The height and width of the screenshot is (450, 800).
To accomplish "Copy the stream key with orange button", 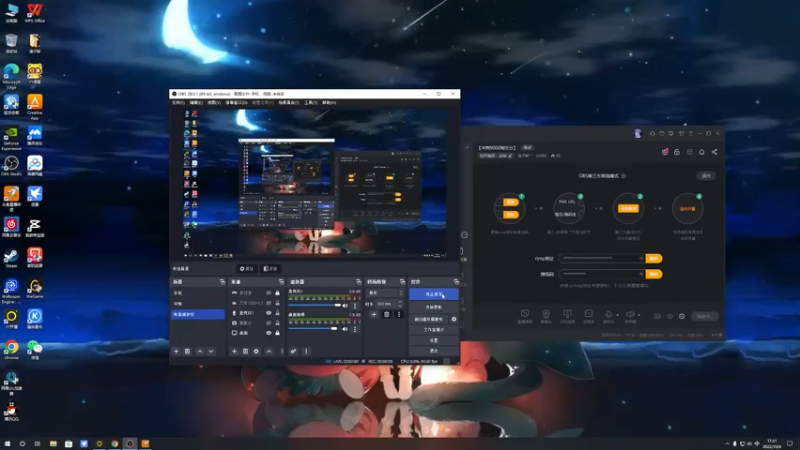I will click(654, 274).
